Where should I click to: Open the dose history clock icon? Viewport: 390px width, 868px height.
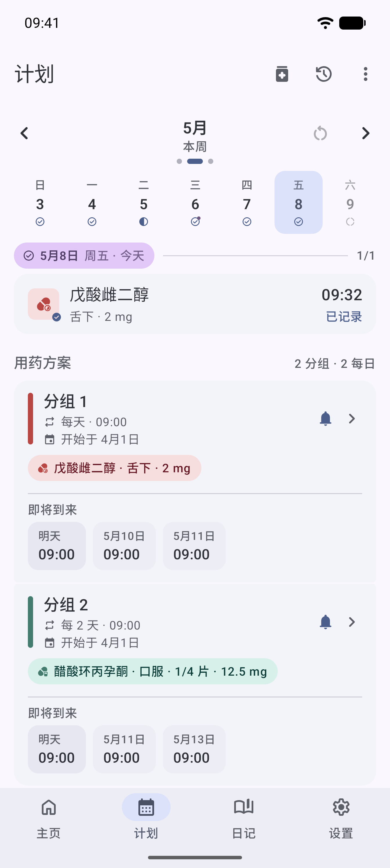[324, 74]
